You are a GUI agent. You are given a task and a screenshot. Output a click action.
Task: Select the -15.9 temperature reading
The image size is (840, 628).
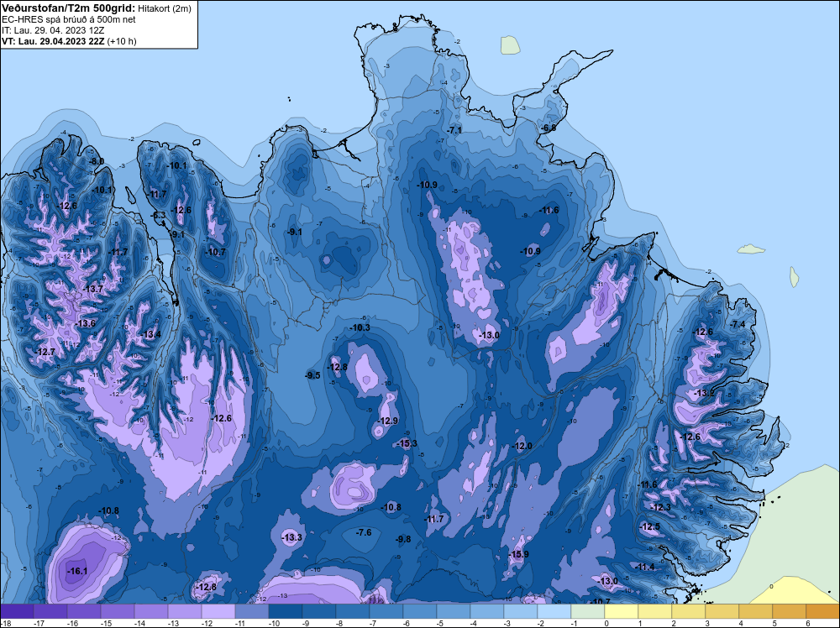[518, 554]
